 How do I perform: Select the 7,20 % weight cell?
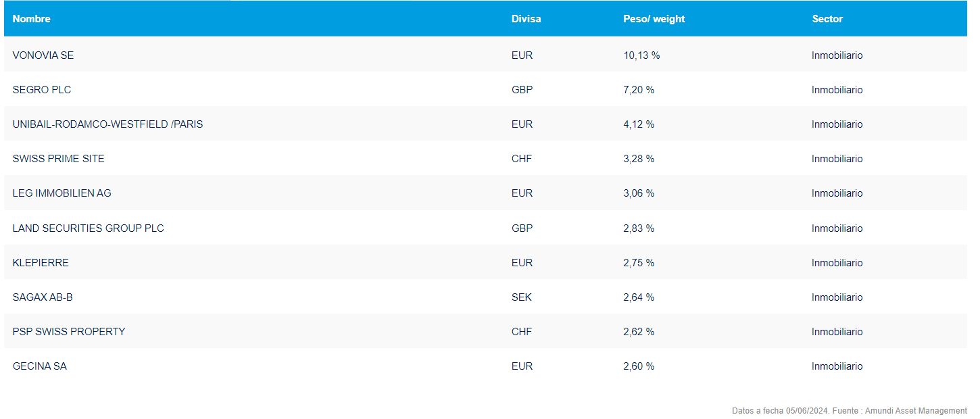pos(639,90)
